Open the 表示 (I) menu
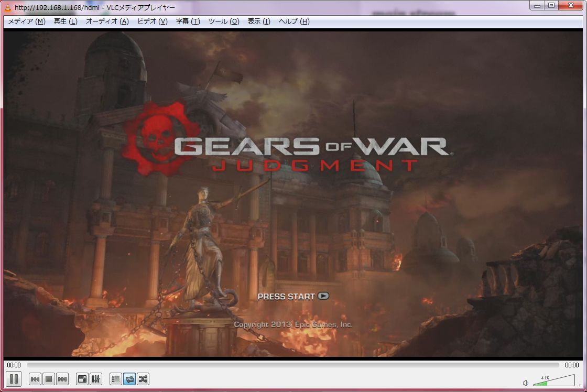The height and width of the screenshot is (392, 587). pos(259,21)
